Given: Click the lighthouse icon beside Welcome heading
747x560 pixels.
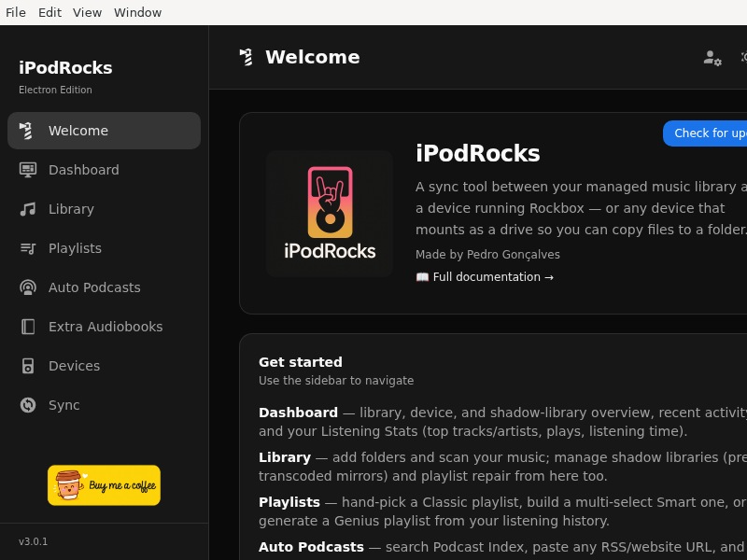Looking at the screenshot, I should click(x=246, y=57).
